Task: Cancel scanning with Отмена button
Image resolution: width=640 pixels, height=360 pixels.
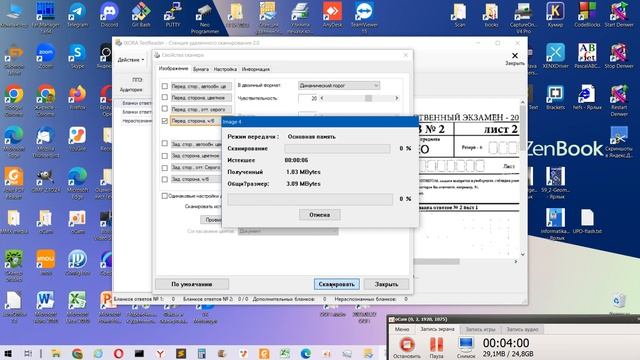Action: point(320,215)
